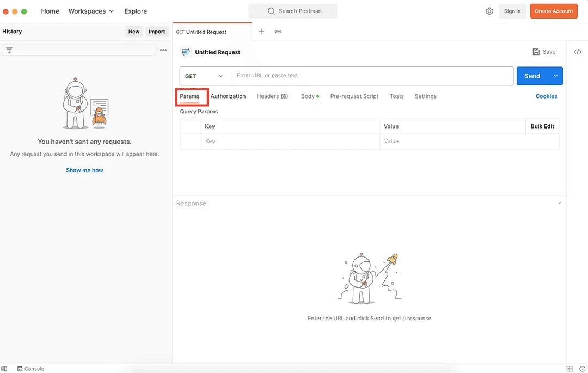This screenshot has width=588, height=373.
Task: Click the query param Key field
Action: (290, 142)
